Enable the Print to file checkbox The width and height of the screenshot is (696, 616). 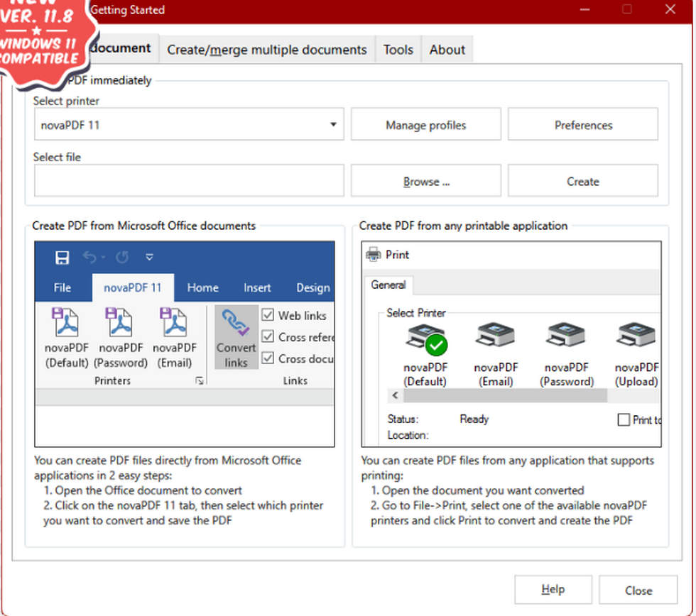(x=624, y=419)
